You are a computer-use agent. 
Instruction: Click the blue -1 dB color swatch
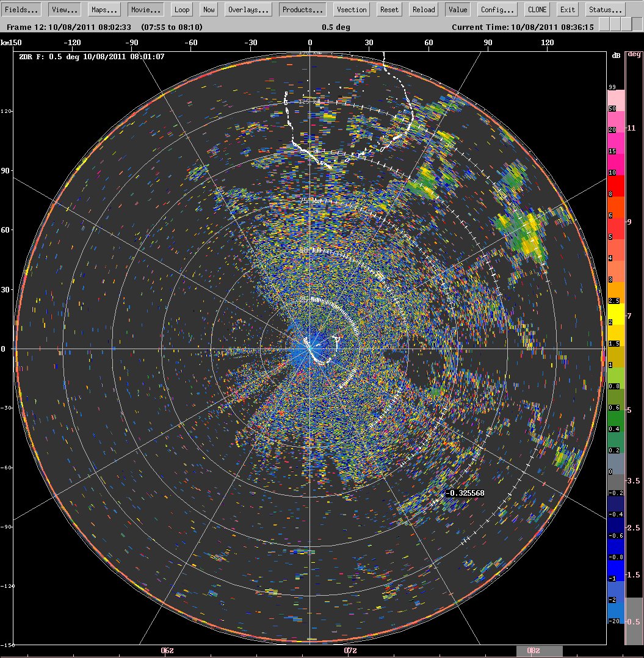(616, 570)
